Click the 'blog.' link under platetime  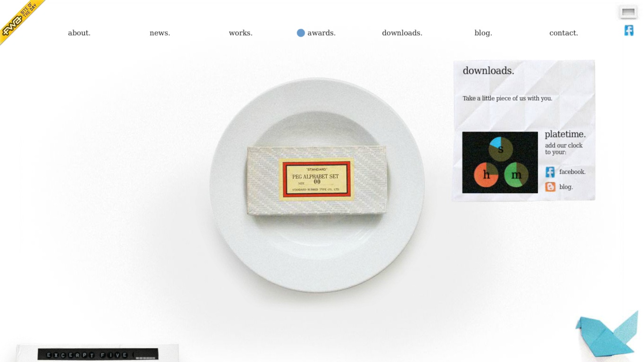point(566,187)
